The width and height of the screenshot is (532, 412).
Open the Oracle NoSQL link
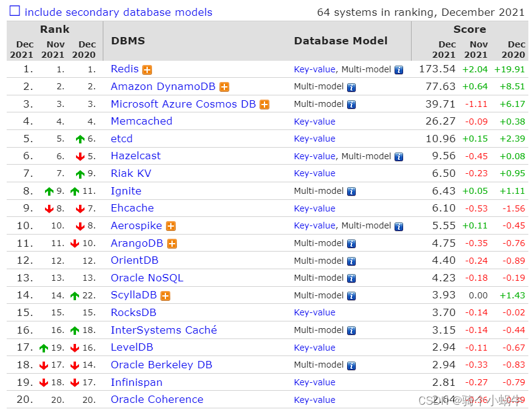[147, 278]
